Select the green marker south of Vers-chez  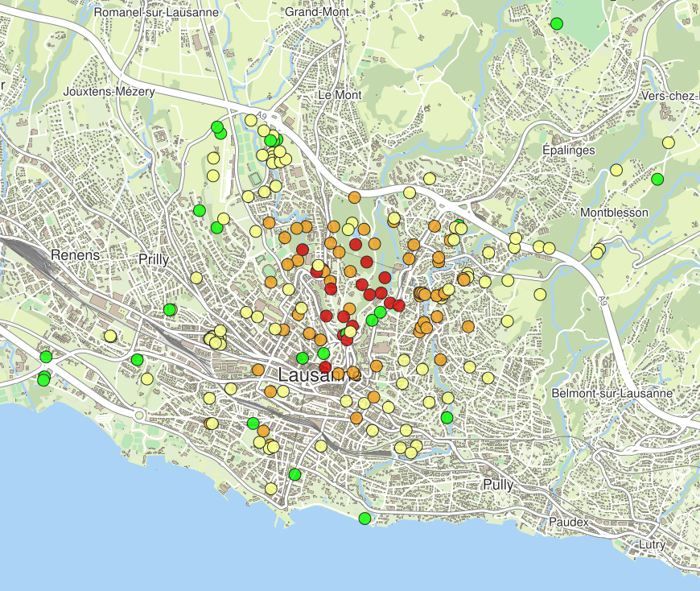tap(657, 179)
